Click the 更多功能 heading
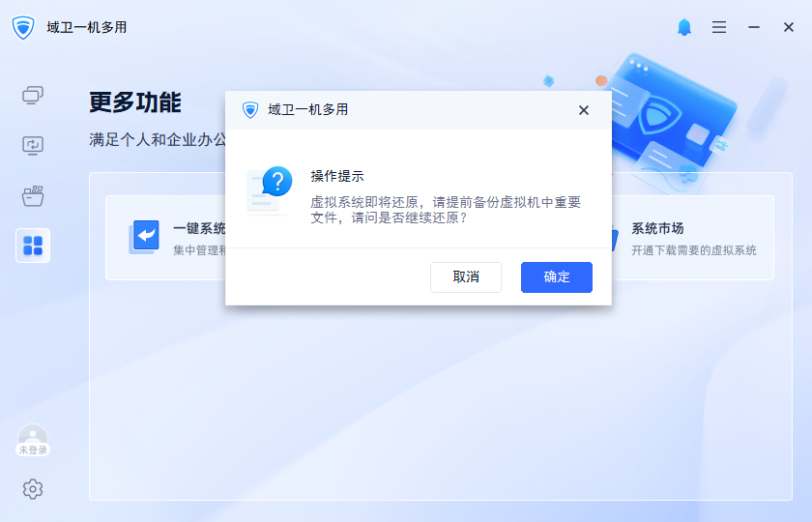Image resolution: width=812 pixels, height=522 pixels. pyautogui.click(x=135, y=102)
